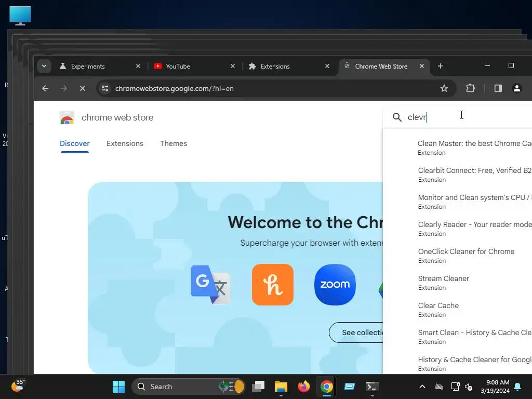Open the cloud sync tray icon
Viewport: 532px width, 399px height.
click(x=439, y=387)
